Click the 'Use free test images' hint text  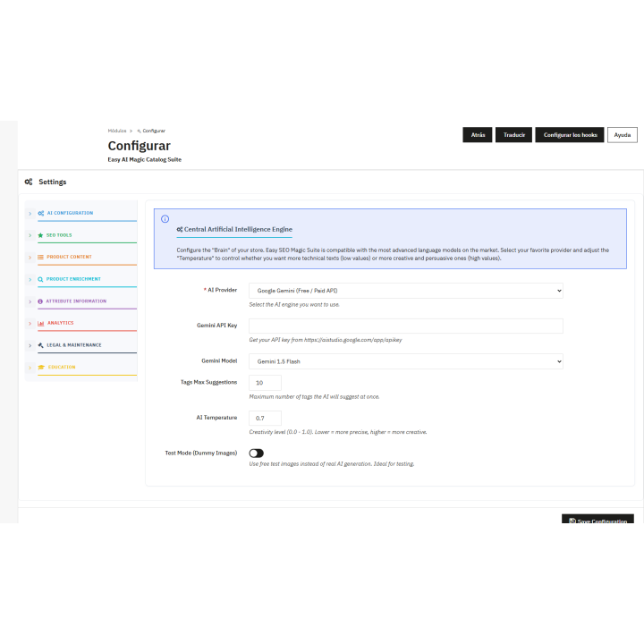point(332,464)
